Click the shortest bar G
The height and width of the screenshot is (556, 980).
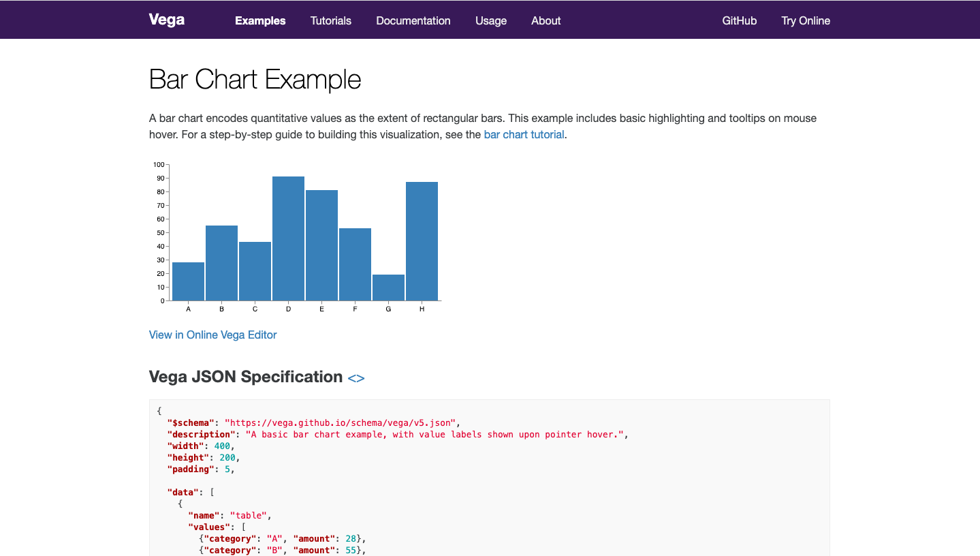(x=388, y=288)
